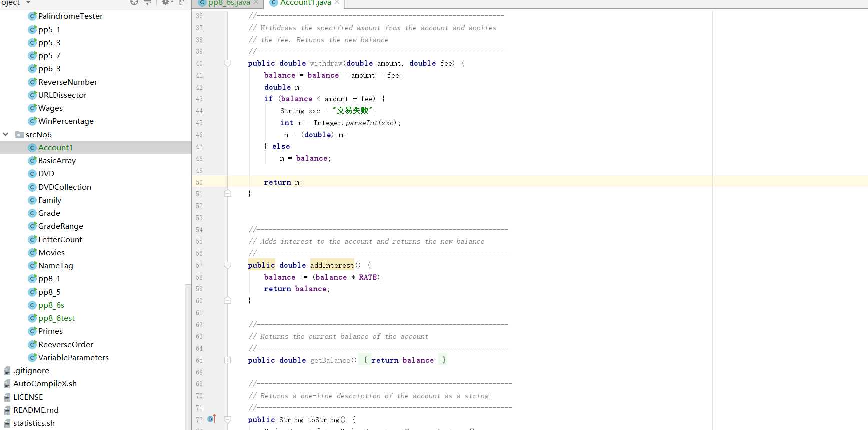This screenshot has height=430, width=868.
Task: Click the hide project panel icon
Action: (183, 2)
